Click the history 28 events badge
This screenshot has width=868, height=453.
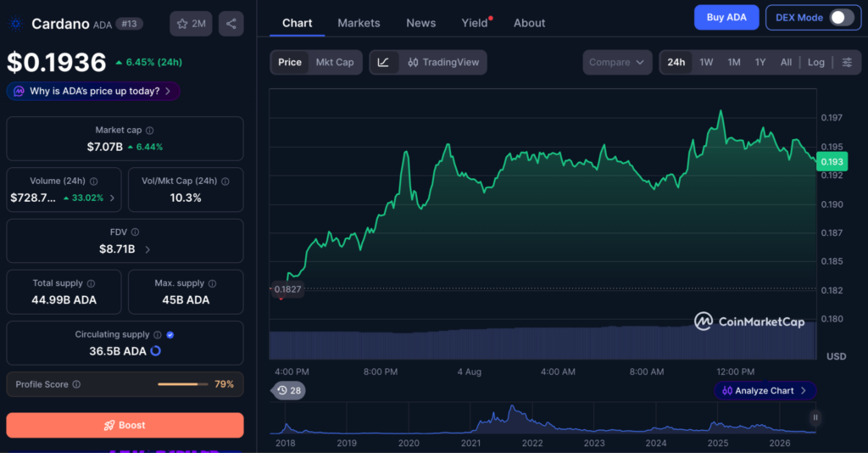click(x=289, y=390)
